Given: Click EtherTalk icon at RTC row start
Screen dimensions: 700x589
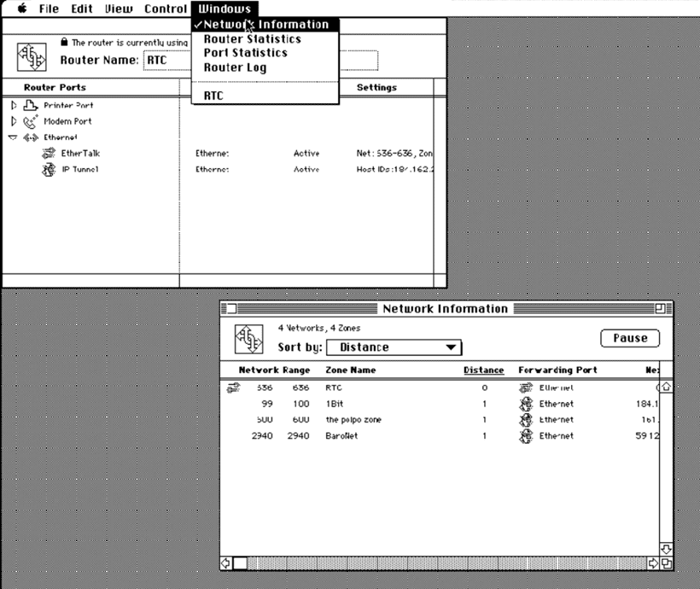Looking at the screenshot, I should (233, 388).
